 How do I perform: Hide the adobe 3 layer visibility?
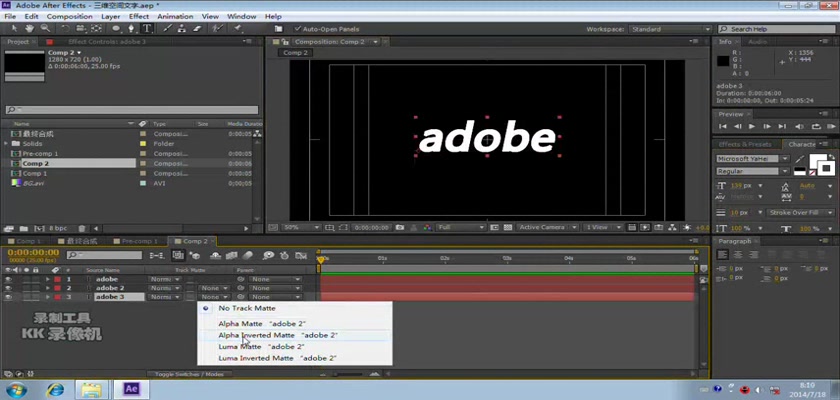[x=8, y=297]
